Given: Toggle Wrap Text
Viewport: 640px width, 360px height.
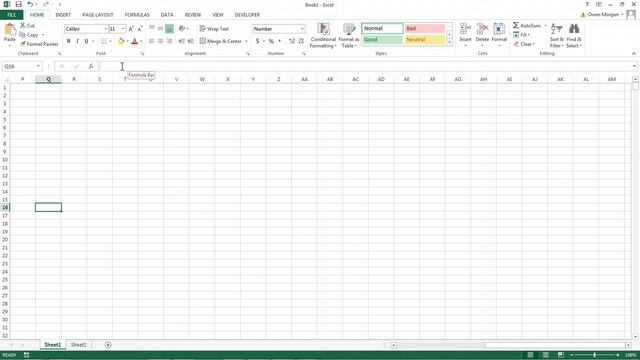Looking at the screenshot, I should (x=214, y=29).
